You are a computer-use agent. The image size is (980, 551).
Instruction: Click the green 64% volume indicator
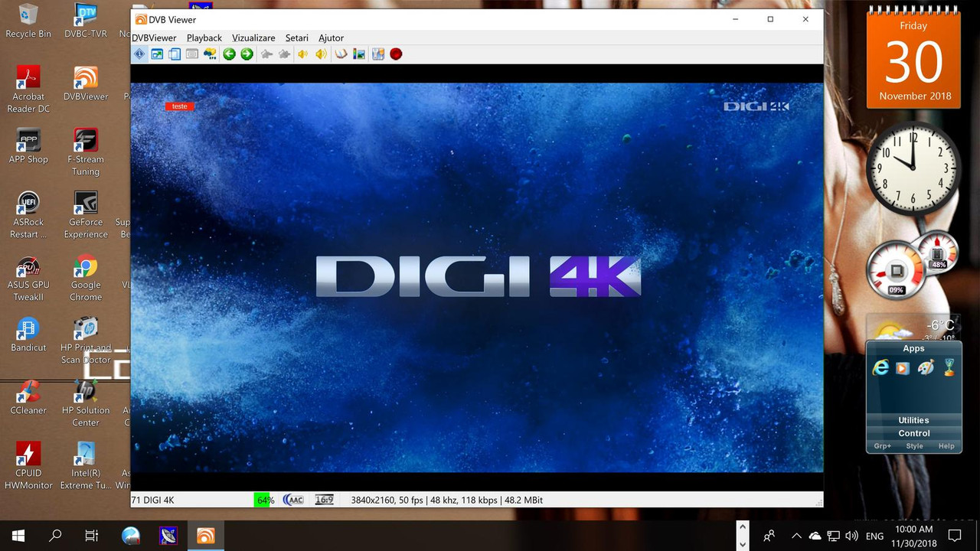coord(264,500)
